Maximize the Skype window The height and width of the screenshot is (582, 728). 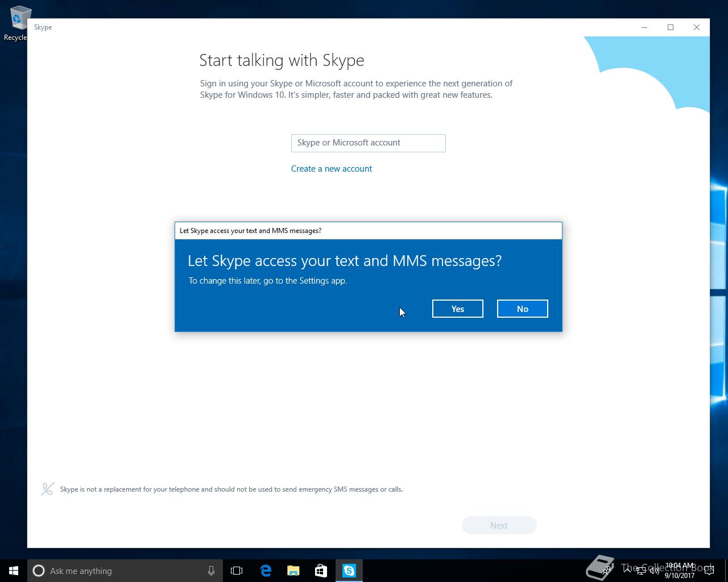[x=671, y=27]
